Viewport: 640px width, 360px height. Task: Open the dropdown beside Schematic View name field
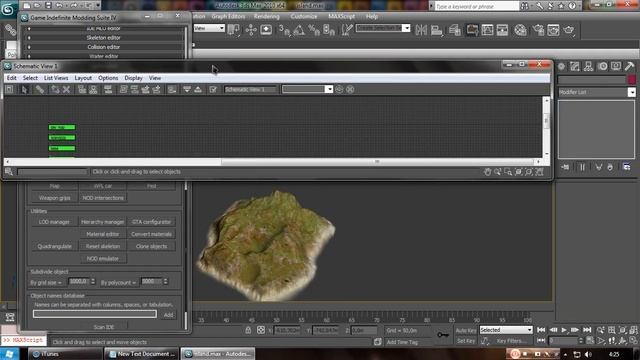pos(329,89)
